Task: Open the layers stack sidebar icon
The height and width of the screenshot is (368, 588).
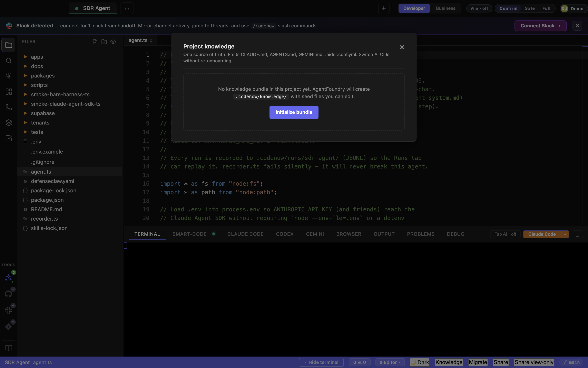Action: [x=9, y=123]
